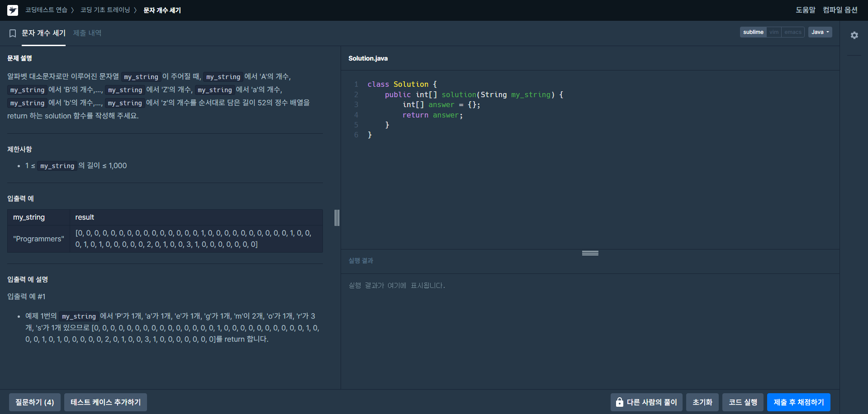Select the sublime keymap mode
Viewport: 868px width, 414px height.
[x=753, y=32]
